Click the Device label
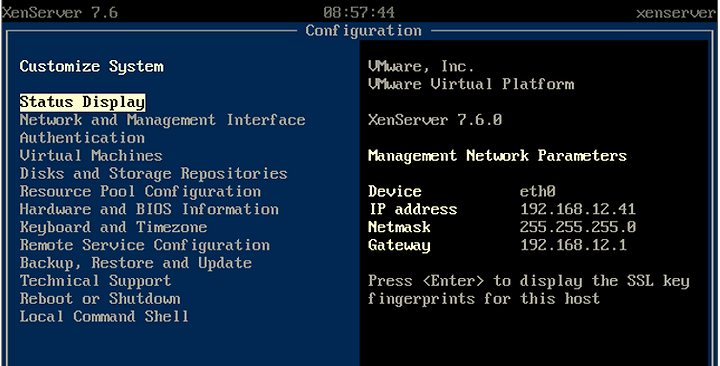 coord(395,191)
